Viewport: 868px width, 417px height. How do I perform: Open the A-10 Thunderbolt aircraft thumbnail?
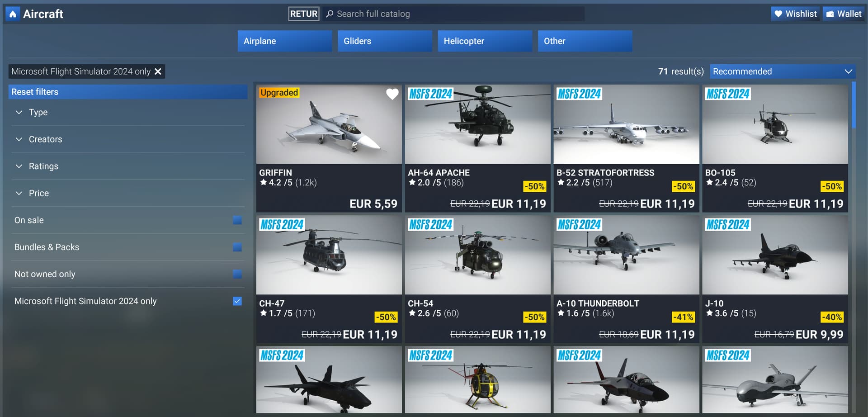click(x=626, y=255)
